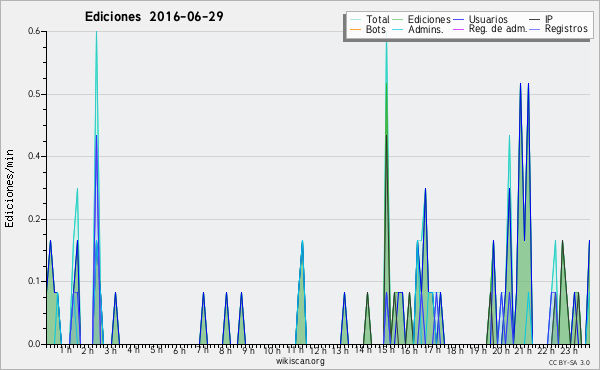Click the isolated peak just after 14 h

[367, 318]
